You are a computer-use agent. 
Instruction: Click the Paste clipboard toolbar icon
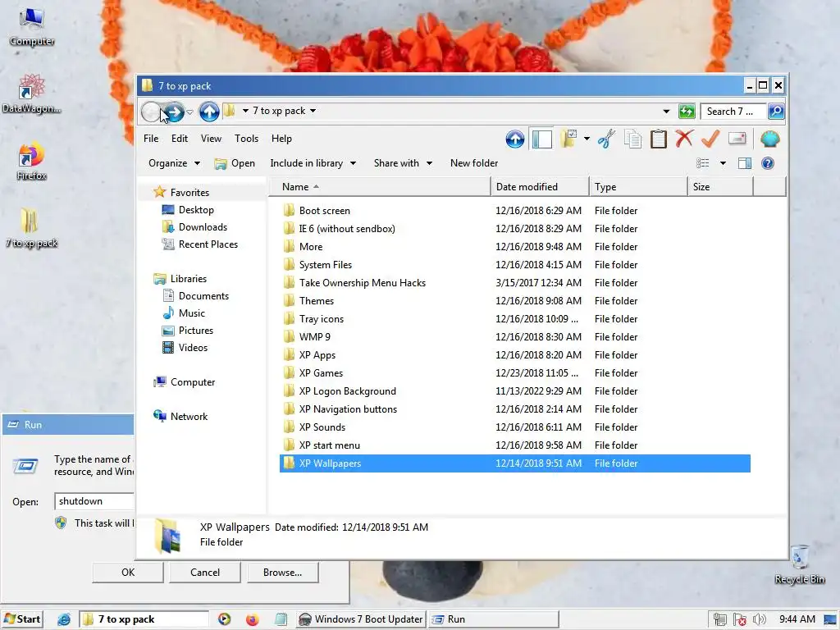click(659, 139)
